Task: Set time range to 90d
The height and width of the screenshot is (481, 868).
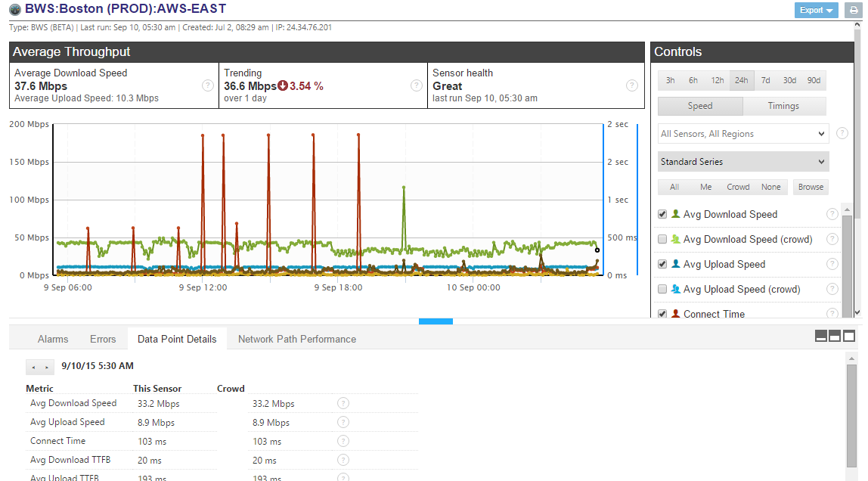Action: point(814,80)
